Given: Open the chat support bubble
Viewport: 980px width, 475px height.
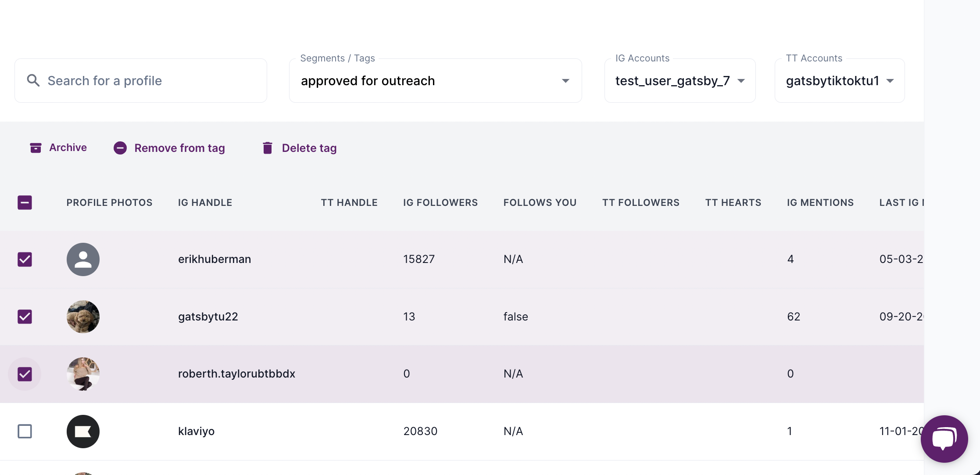Looking at the screenshot, I should (x=944, y=439).
